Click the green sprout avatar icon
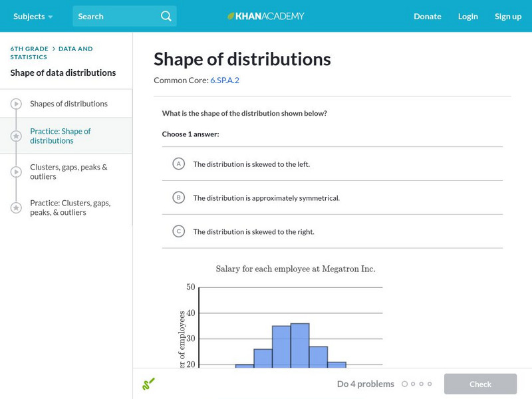The image size is (532, 399). [149, 384]
